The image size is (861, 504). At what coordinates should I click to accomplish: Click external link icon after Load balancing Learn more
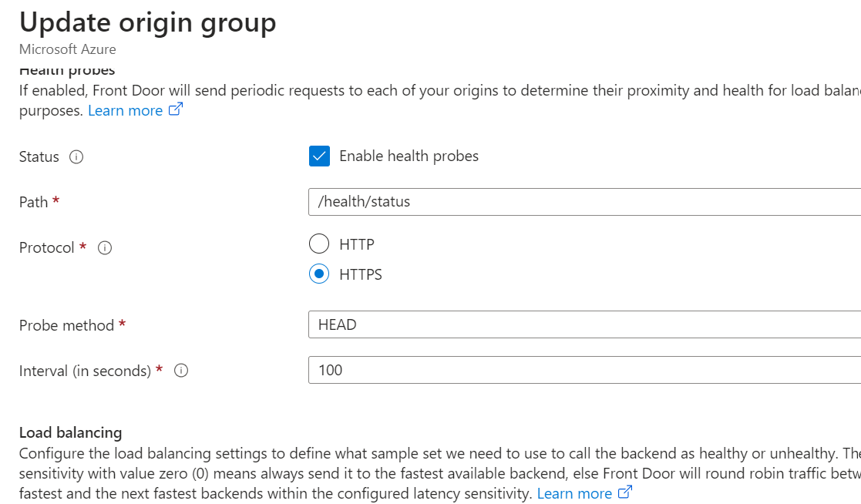[625, 492]
